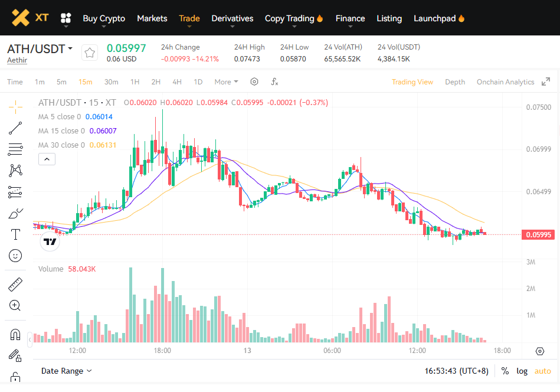Open the ATH/USDT pair selector dropdown

click(40, 49)
